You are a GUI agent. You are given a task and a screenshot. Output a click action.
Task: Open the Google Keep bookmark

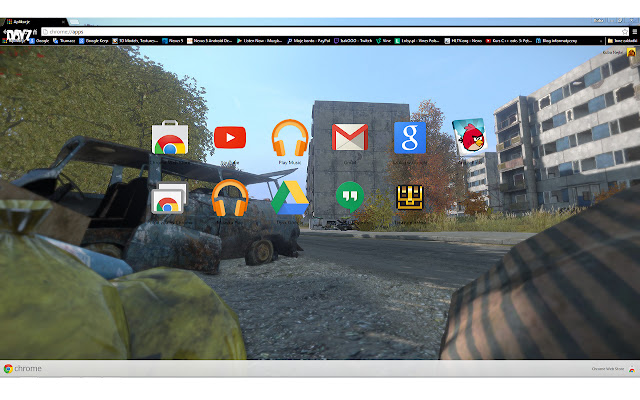coord(94,41)
